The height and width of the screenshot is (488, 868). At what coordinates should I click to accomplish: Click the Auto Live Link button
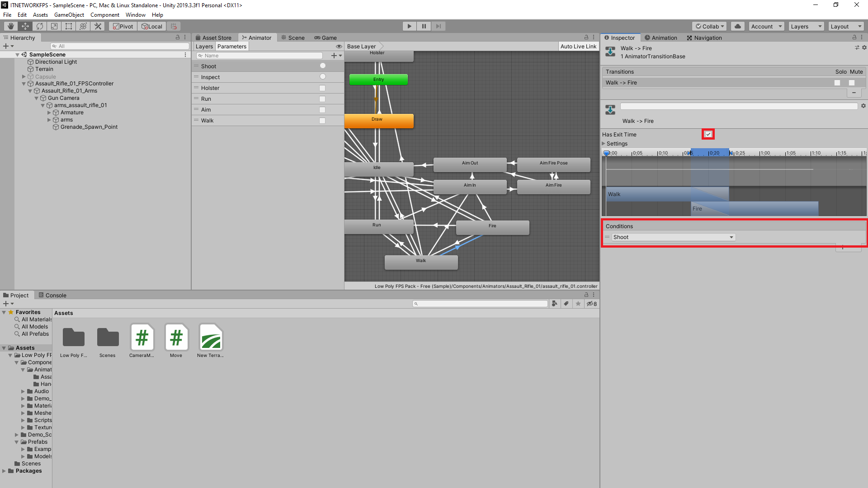(579, 46)
